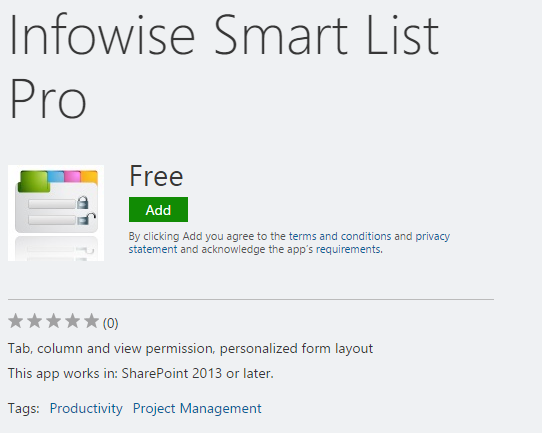Viewport: 542px width, 433px height.
Task: Click the open padlock in app logo
Action: tap(86, 219)
